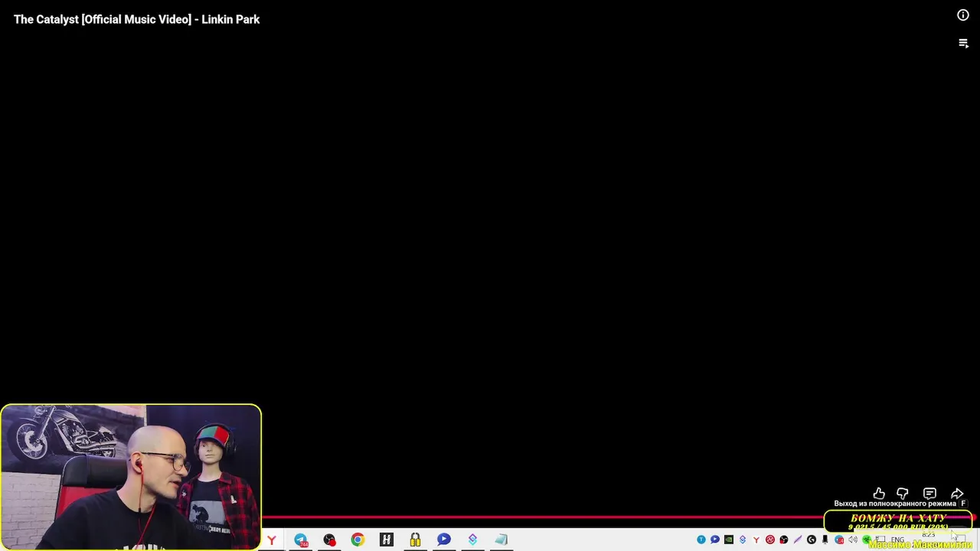Click the video title The Catalyst
This screenshot has height=551, width=980.
[136, 19]
